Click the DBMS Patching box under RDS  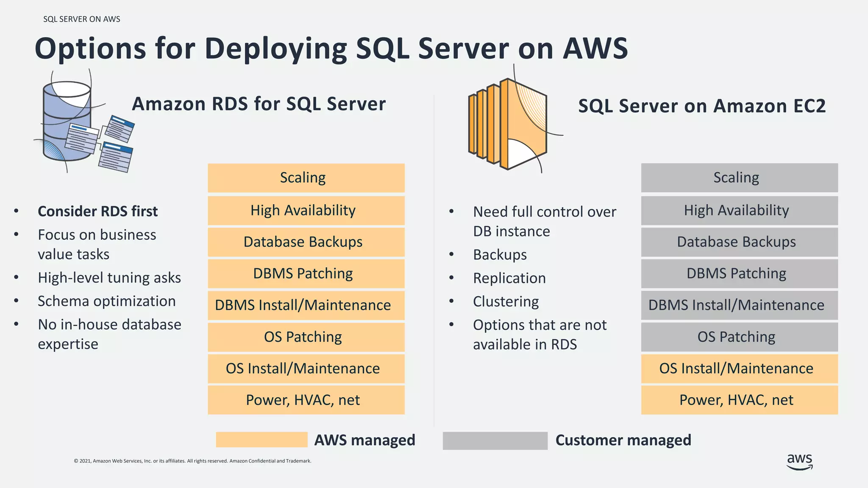click(x=306, y=274)
